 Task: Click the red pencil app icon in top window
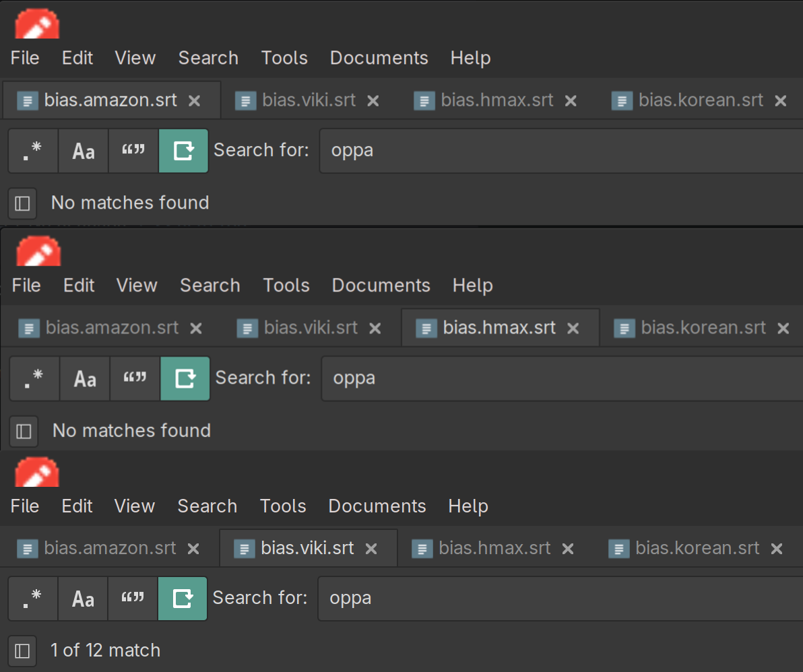[37, 24]
